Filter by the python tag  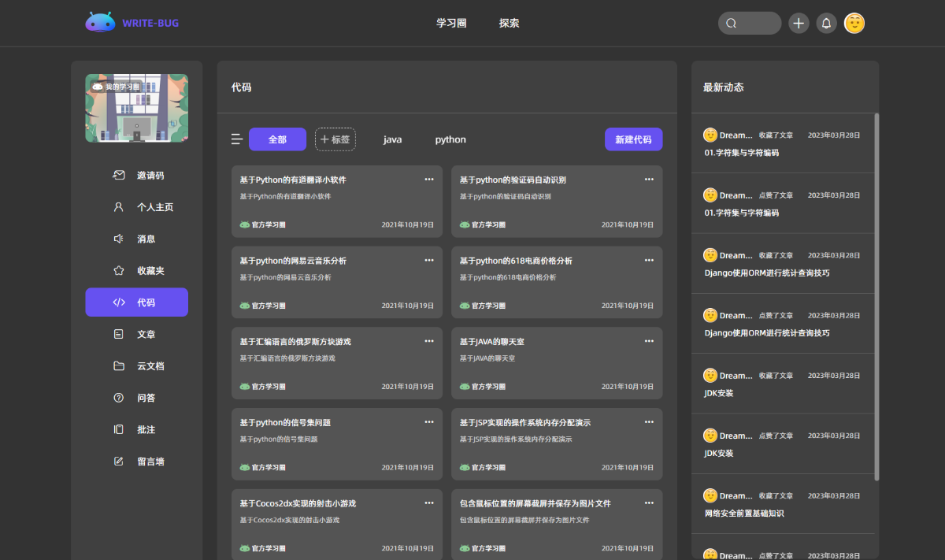point(450,139)
